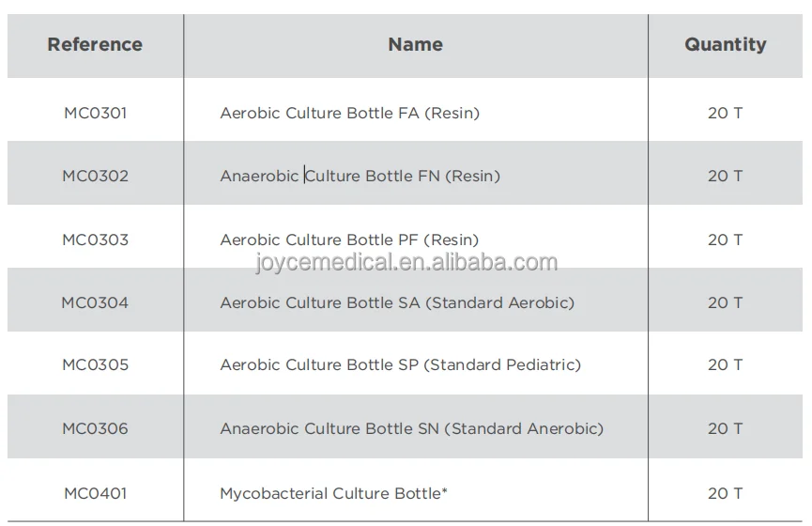Click the Reference column header
The image size is (812, 526).
[x=95, y=44]
